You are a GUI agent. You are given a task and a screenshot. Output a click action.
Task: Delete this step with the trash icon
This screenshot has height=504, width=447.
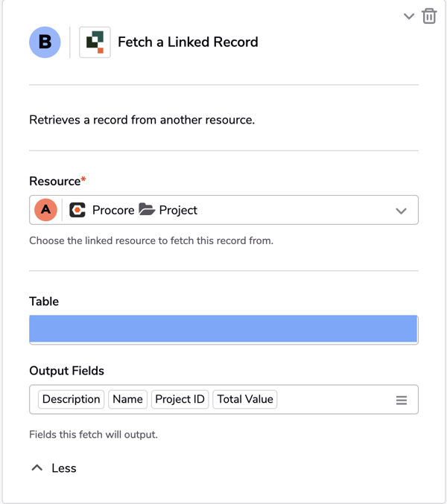point(429,16)
